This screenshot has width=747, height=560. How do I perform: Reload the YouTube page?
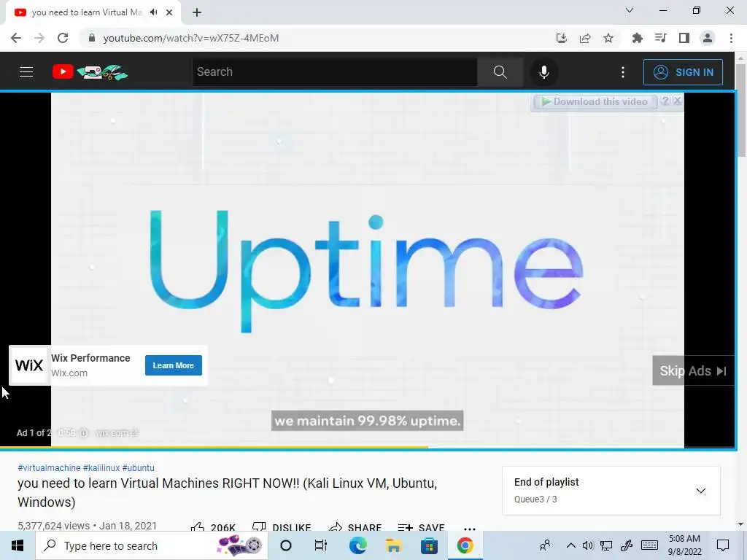(x=63, y=38)
